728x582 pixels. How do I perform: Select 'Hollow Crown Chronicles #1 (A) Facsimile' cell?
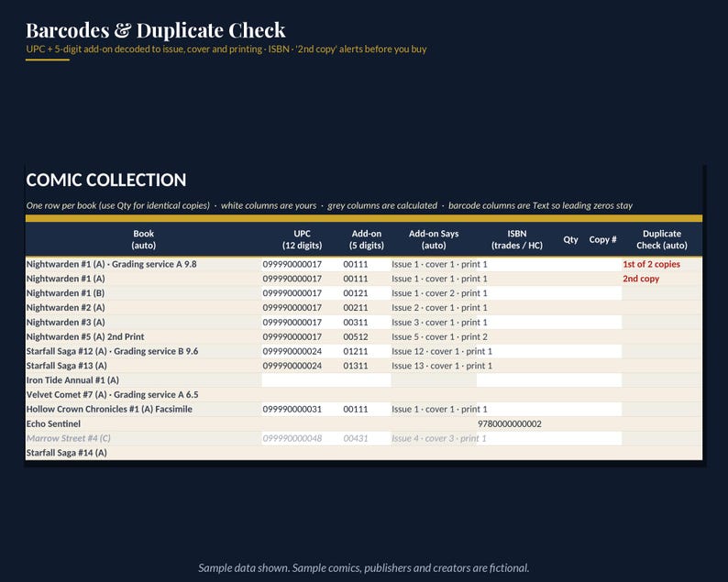pos(143,409)
